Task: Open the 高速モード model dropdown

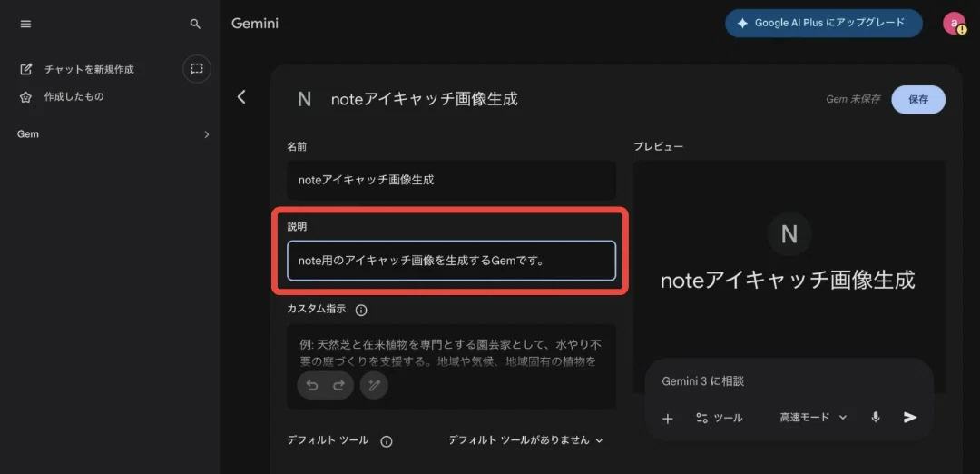Action: click(x=813, y=418)
